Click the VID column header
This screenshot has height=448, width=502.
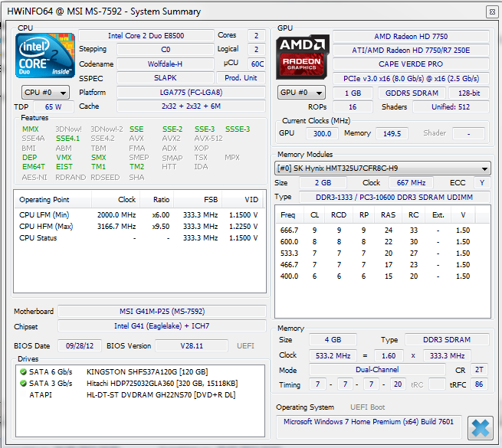click(x=242, y=200)
